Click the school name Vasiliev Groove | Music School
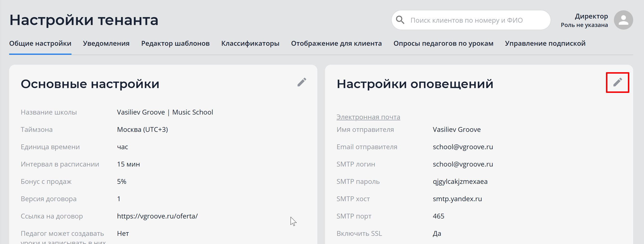 pyautogui.click(x=165, y=112)
